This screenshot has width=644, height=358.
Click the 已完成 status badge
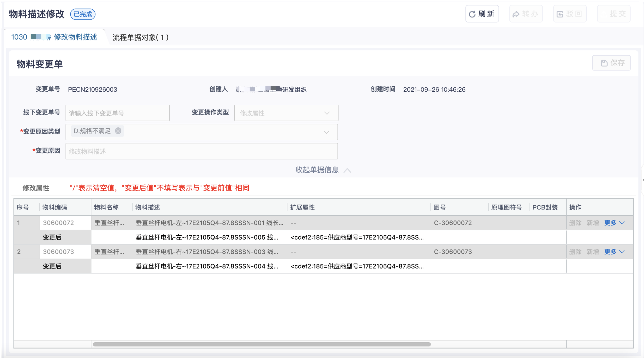(83, 14)
